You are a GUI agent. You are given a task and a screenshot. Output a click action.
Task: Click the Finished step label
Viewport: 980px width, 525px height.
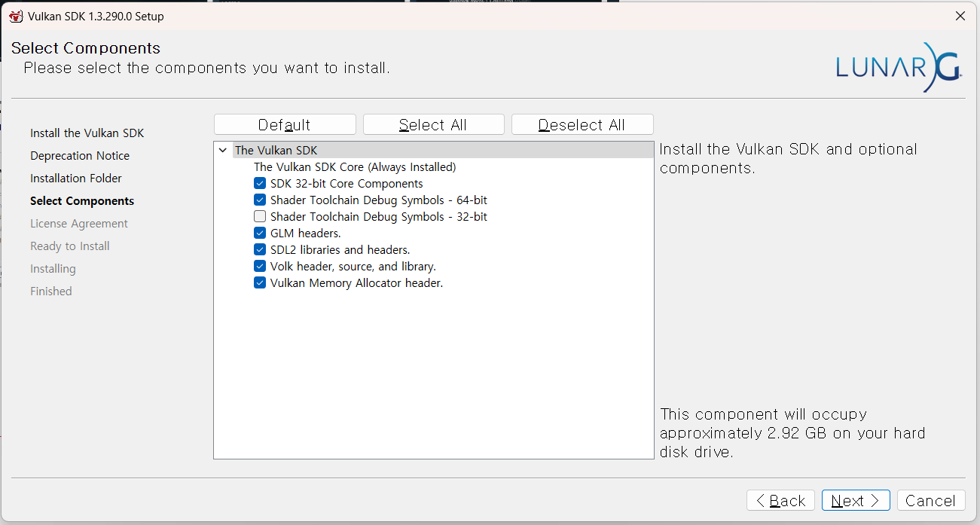51,291
